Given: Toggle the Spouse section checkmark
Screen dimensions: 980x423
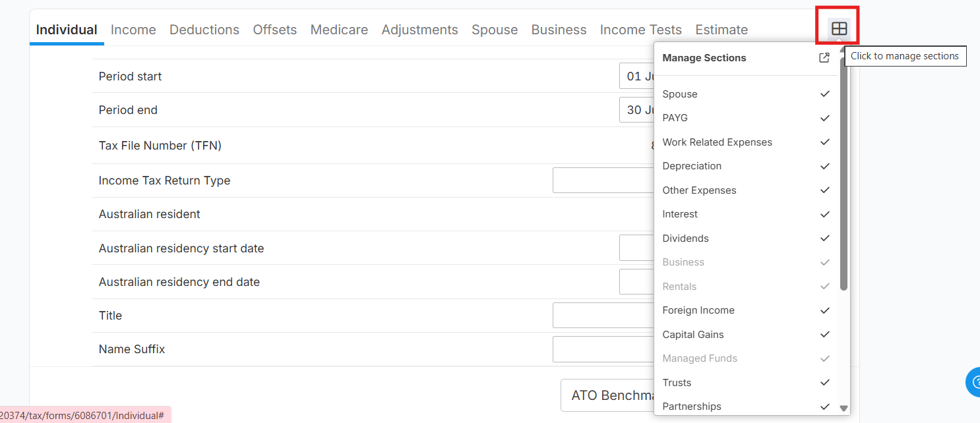Looking at the screenshot, I should coord(824,94).
